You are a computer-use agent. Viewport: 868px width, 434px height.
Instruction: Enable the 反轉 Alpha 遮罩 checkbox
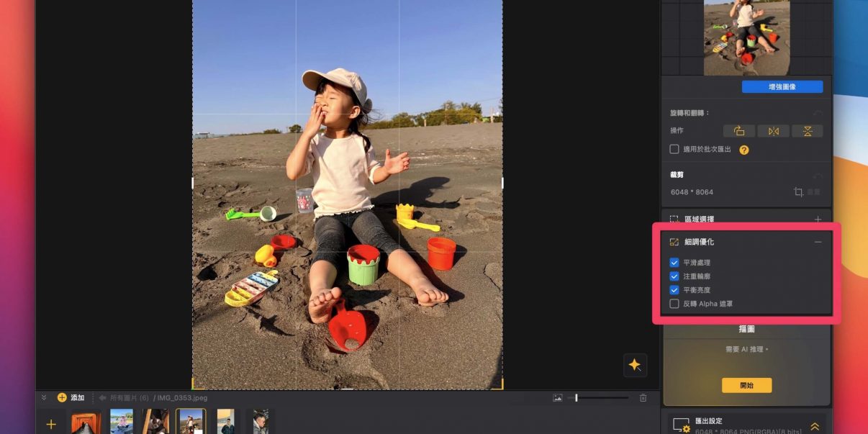(674, 304)
